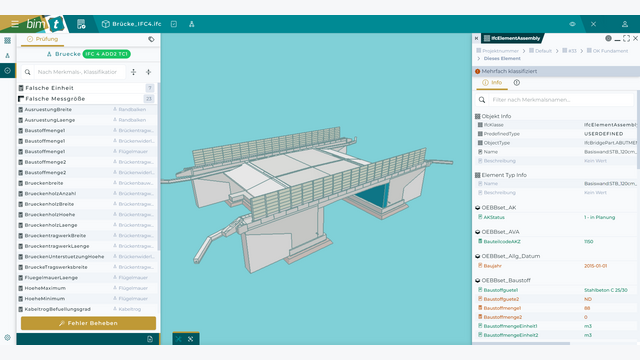Click the hierarchy icon in the top bar
This screenshot has width=640, height=360.
(x=191, y=24)
